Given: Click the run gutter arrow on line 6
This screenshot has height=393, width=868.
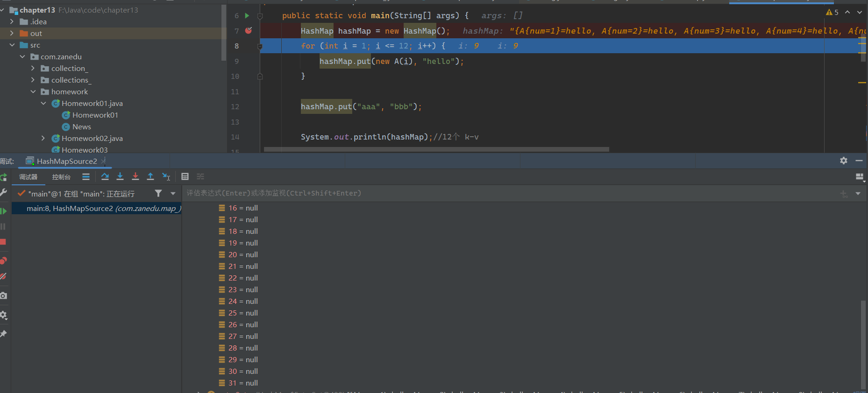Looking at the screenshot, I should (x=247, y=15).
